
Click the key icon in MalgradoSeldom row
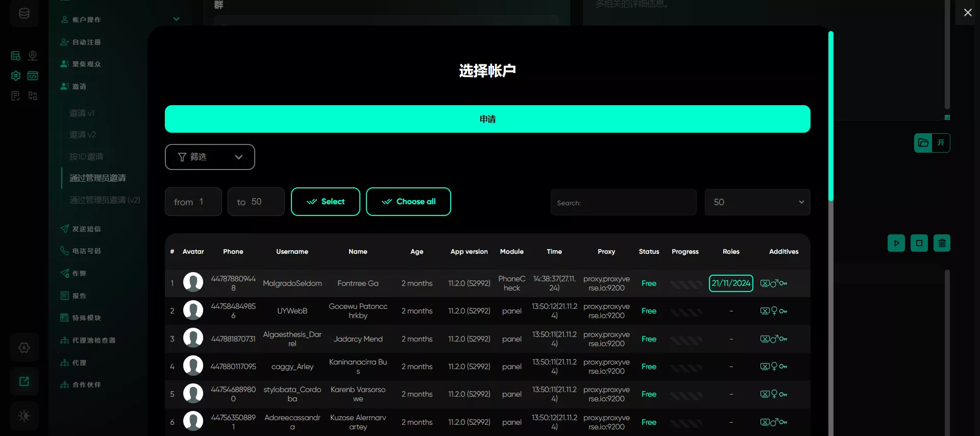[783, 283]
